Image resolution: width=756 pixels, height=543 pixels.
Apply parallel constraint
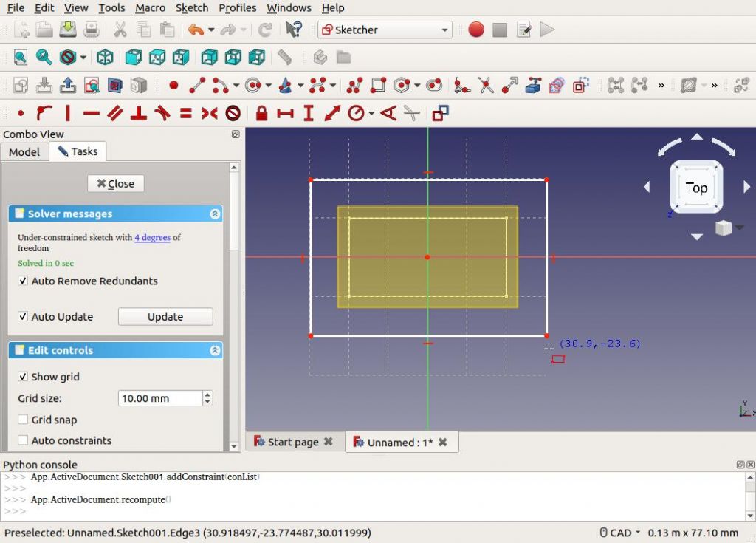(114, 114)
